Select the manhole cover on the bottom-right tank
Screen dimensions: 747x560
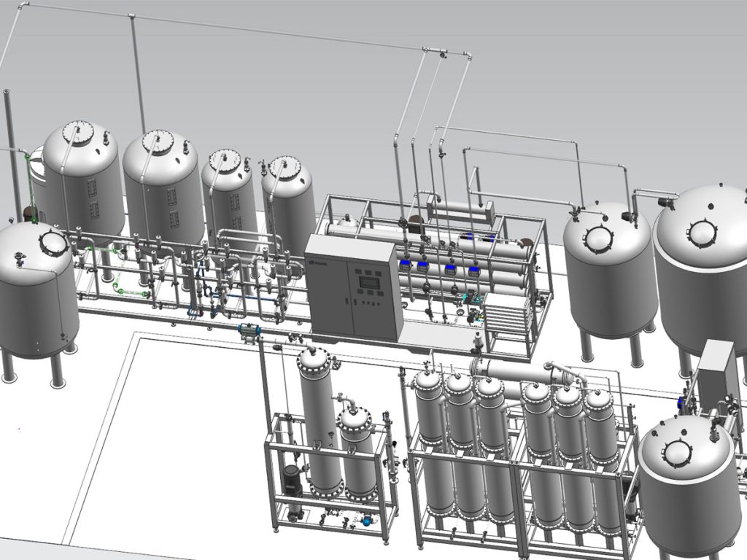coord(677,453)
